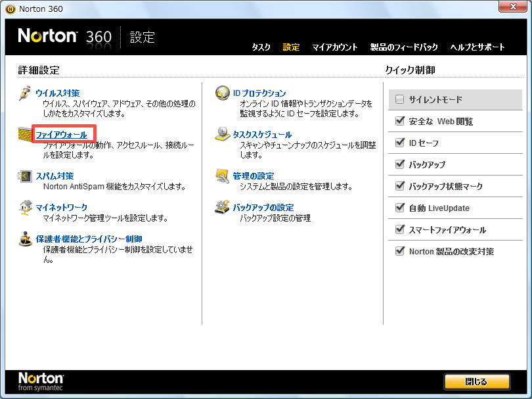Click the バックアップの設定 icon
The width and height of the screenshot is (532, 399).
click(x=222, y=208)
